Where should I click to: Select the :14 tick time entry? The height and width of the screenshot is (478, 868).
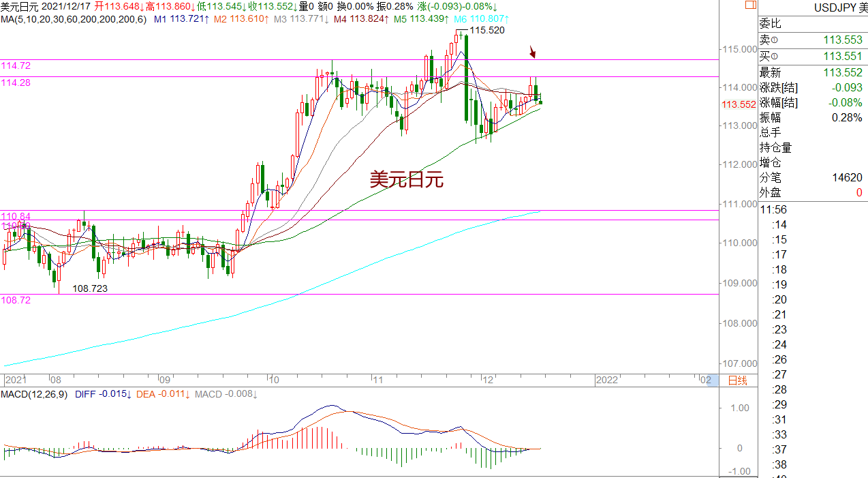click(780, 225)
